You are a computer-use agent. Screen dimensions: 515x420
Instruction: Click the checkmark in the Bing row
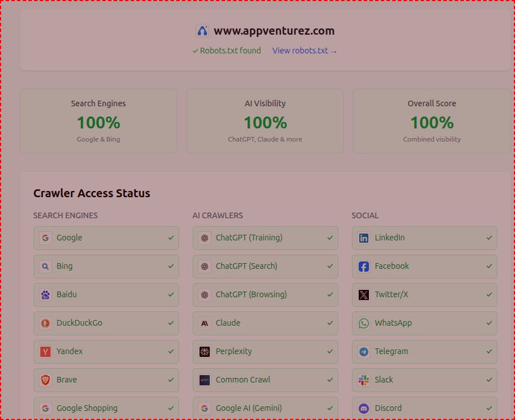click(x=171, y=266)
